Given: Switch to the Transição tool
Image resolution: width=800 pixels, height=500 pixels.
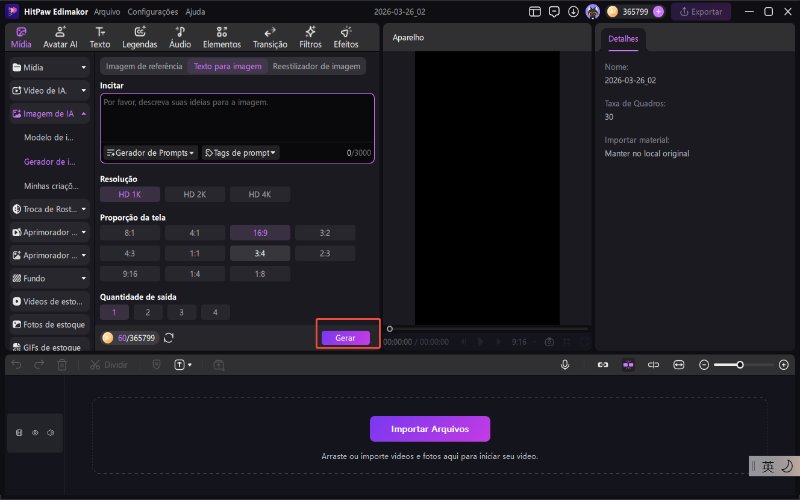Looking at the screenshot, I should (x=270, y=38).
